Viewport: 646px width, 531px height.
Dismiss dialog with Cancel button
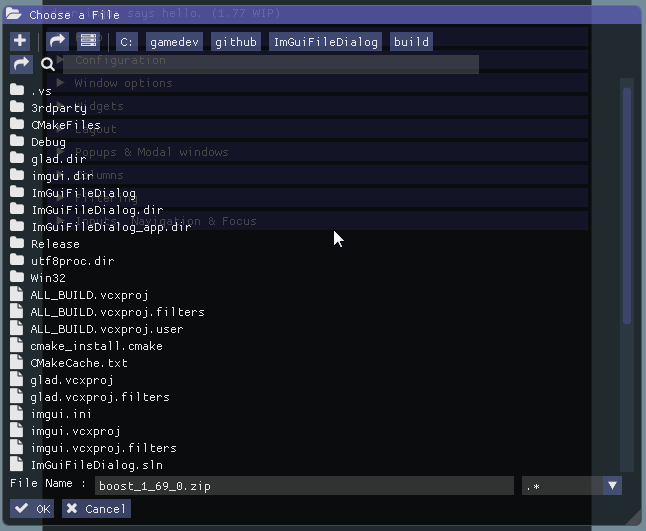96,509
